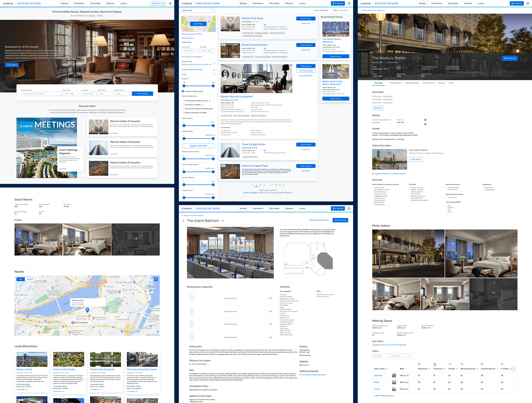Click the info icon beside the Rating filter

pos(188,79)
